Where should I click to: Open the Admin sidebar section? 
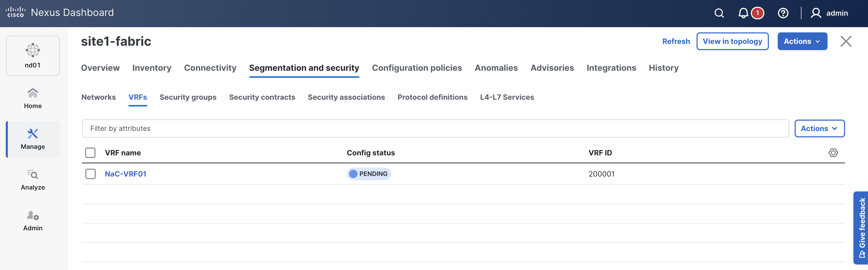(33, 220)
